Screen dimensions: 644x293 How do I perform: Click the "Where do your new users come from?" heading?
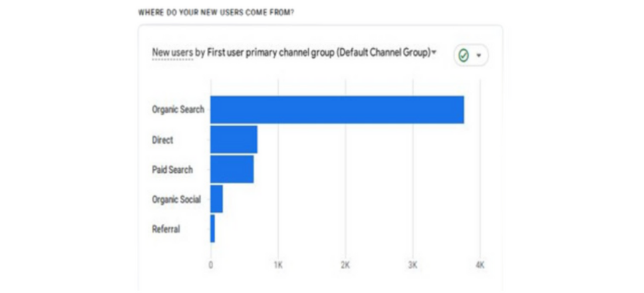click(216, 12)
